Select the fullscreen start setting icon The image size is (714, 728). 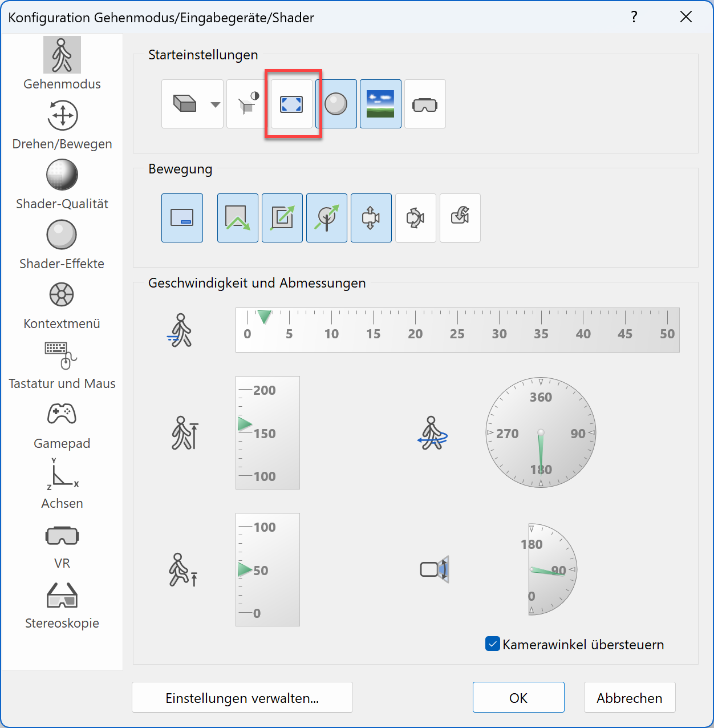click(x=291, y=104)
